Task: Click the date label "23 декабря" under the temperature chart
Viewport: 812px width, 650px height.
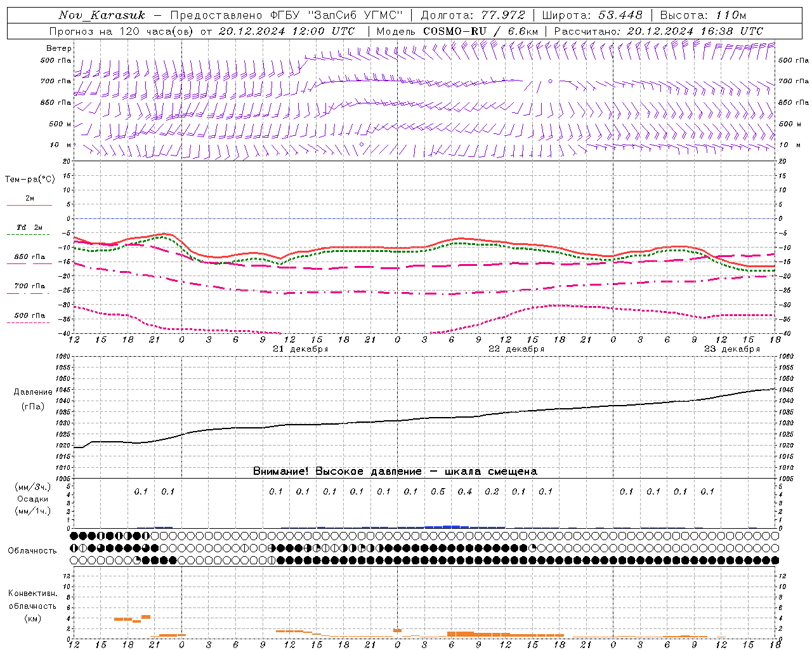Action: [732, 349]
